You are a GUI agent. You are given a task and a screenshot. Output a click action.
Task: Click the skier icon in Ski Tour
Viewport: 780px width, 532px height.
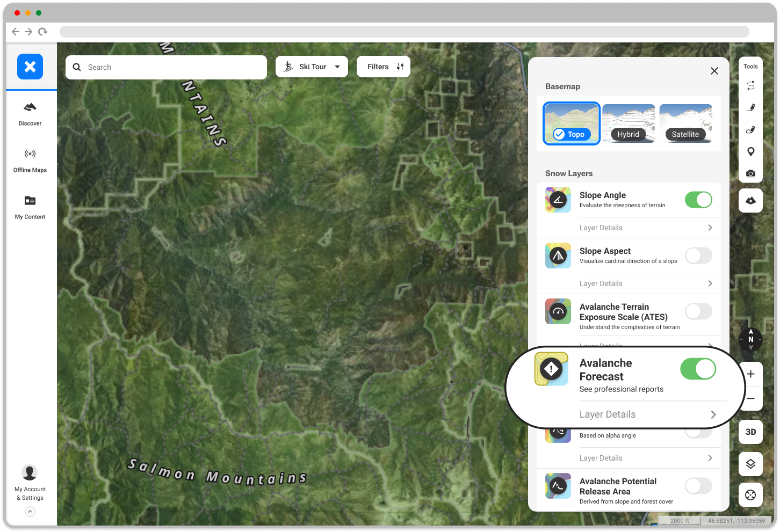click(288, 67)
